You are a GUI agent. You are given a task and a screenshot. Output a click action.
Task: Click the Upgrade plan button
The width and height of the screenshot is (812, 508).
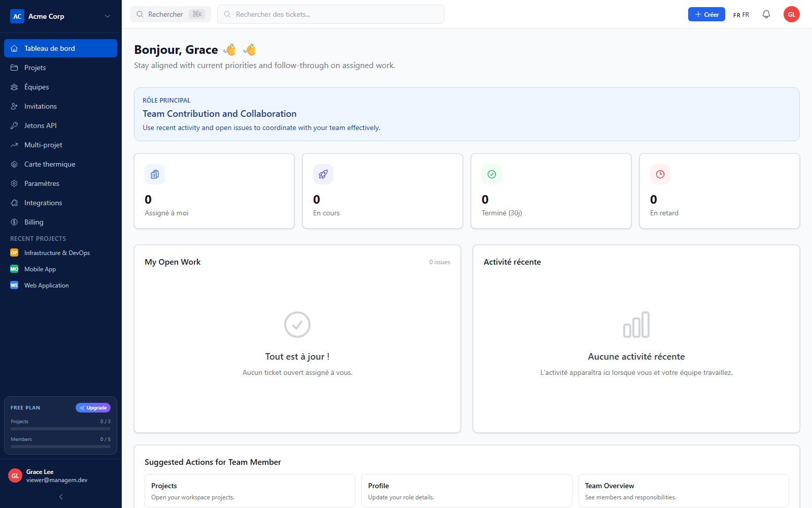point(93,408)
